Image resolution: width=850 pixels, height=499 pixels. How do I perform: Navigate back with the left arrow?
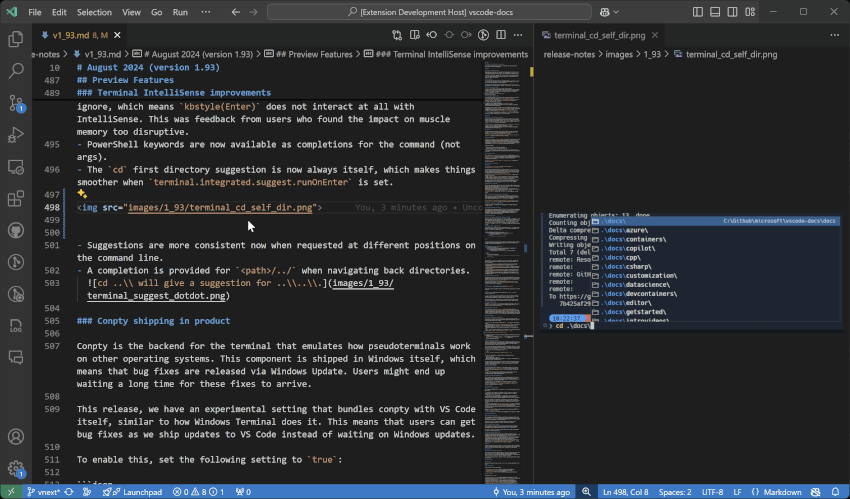(235, 12)
